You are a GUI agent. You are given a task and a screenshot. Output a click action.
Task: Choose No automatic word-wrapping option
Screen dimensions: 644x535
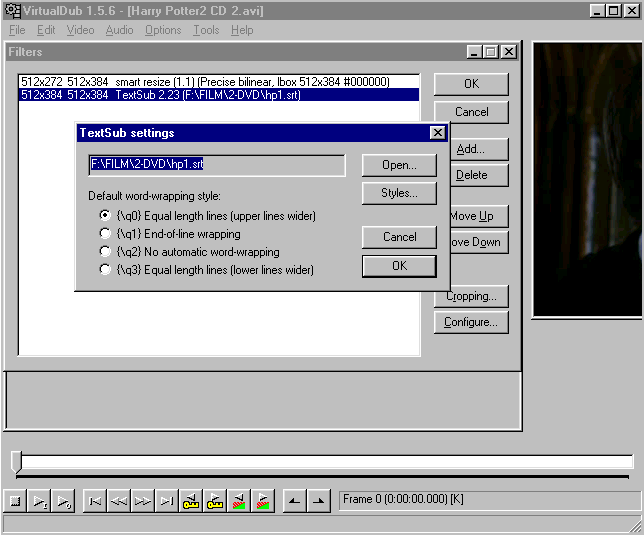pyautogui.click(x=105, y=252)
